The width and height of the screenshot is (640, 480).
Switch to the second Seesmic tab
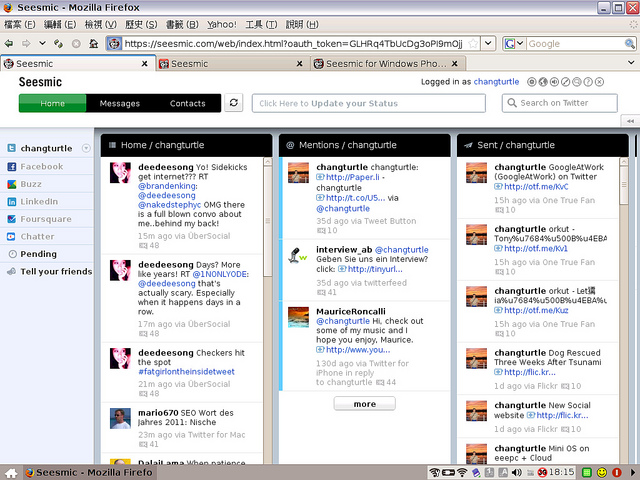231,64
